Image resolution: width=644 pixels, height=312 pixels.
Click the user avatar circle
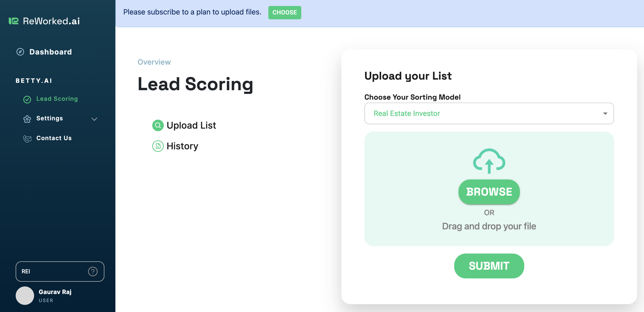tap(25, 295)
